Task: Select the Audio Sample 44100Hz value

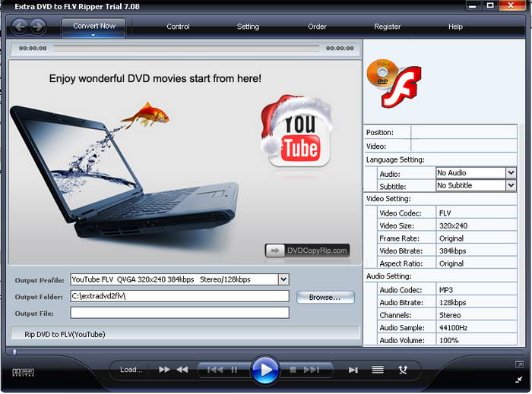Action: 476,328
